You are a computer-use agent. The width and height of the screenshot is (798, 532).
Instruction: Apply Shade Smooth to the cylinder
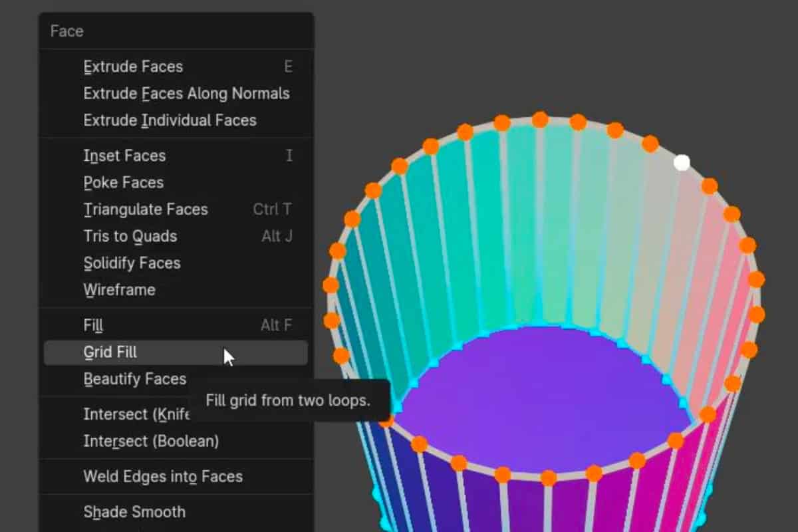(134, 511)
